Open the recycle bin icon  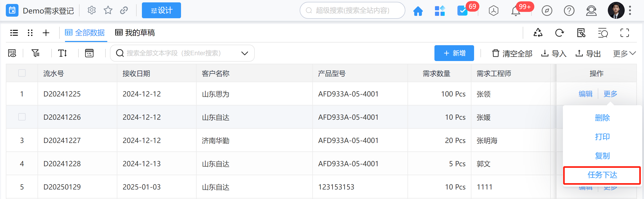coord(538,33)
